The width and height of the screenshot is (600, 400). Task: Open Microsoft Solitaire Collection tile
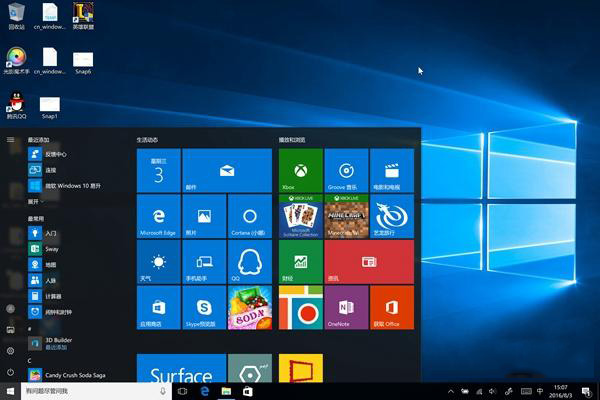click(x=301, y=216)
